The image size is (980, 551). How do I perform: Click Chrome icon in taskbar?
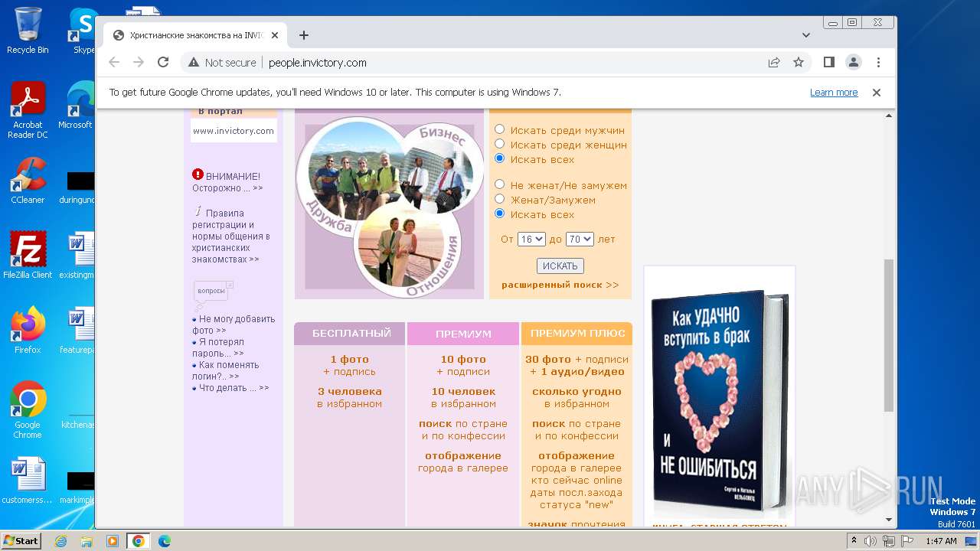138,541
